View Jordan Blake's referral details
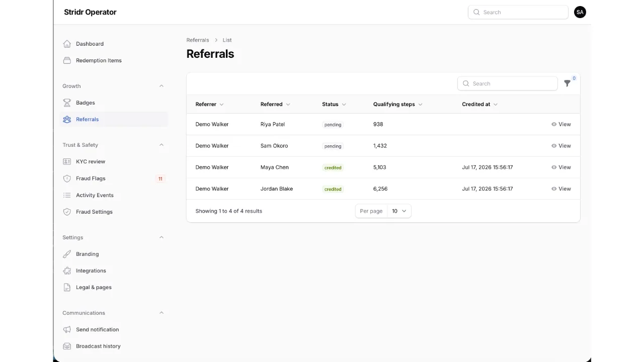Image resolution: width=644 pixels, height=362 pixels. coord(561,189)
